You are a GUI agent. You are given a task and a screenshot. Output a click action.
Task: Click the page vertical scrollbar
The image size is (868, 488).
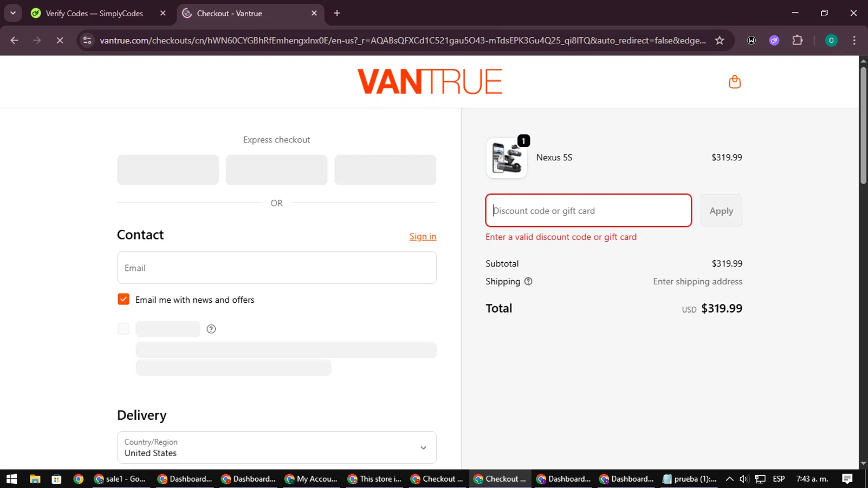click(863, 125)
